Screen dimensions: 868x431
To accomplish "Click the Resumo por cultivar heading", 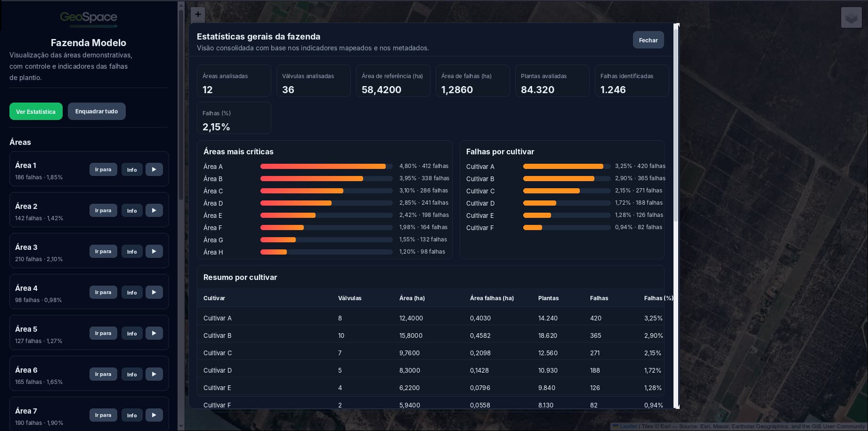I will (x=240, y=278).
